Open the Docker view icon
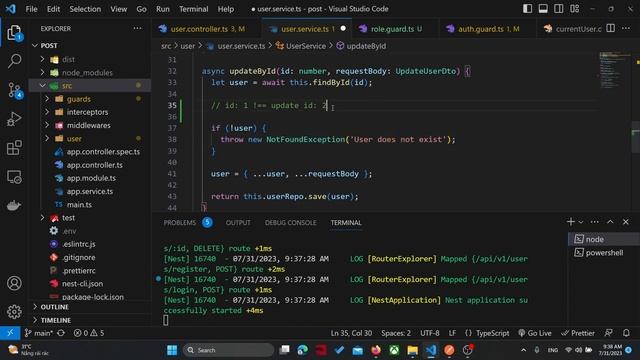 14,205
